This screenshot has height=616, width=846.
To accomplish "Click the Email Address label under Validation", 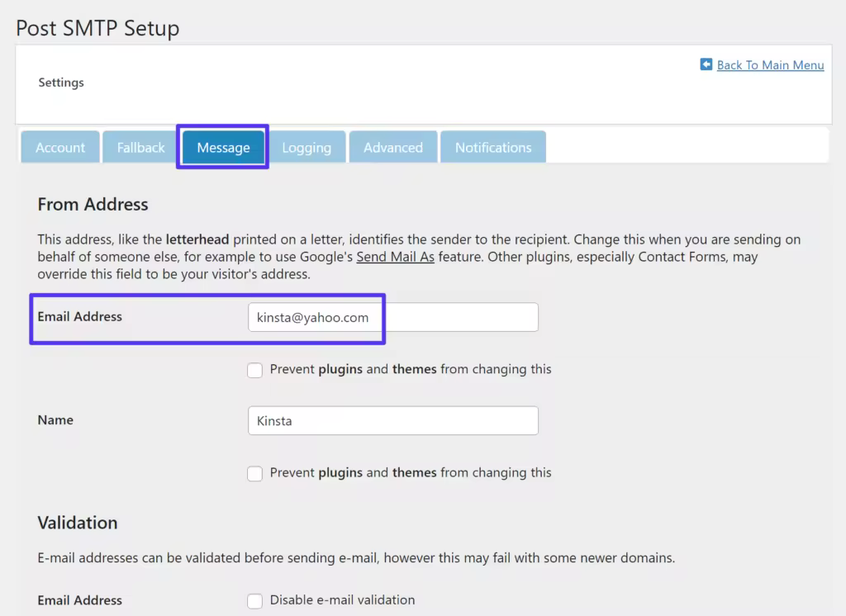I will [79, 600].
